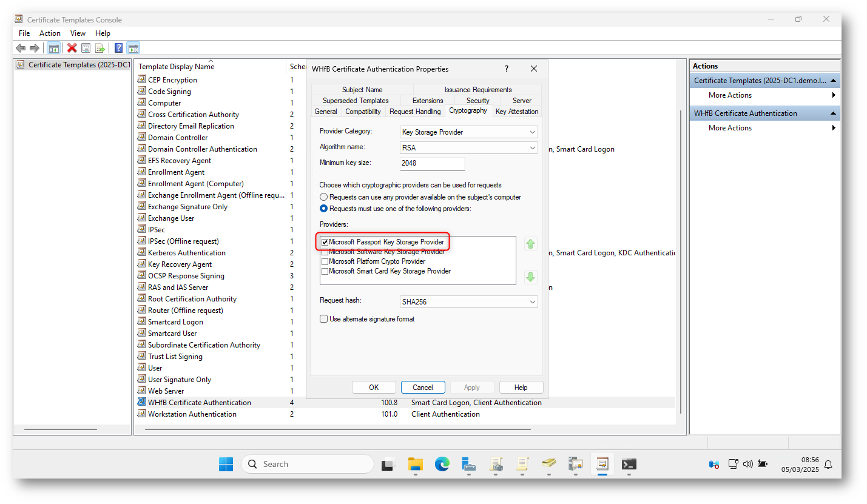Collapse the WHfB Certificate Authentication actions section
Screen dimensions: 867x504
pyautogui.click(x=834, y=113)
